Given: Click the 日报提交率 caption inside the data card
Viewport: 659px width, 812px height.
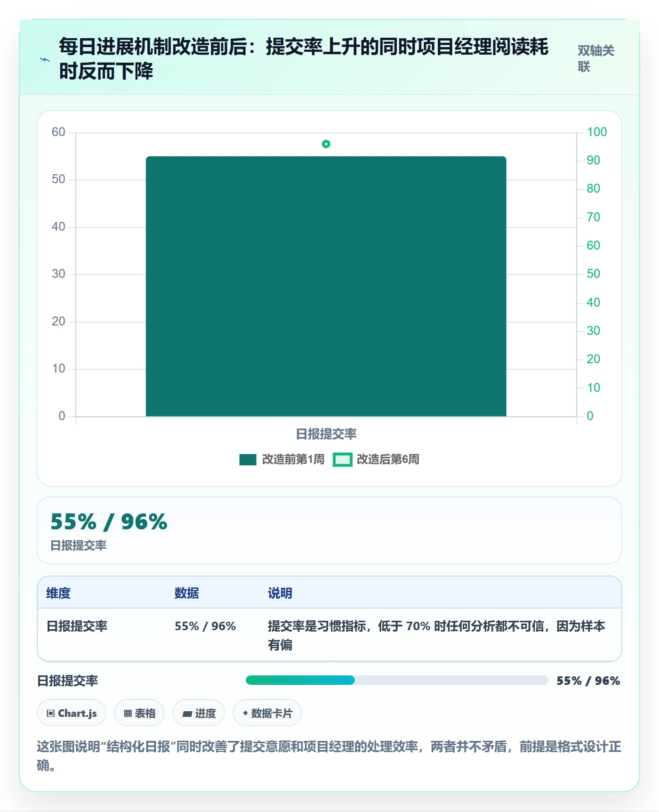Looking at the screenshot, I should 79,545.
